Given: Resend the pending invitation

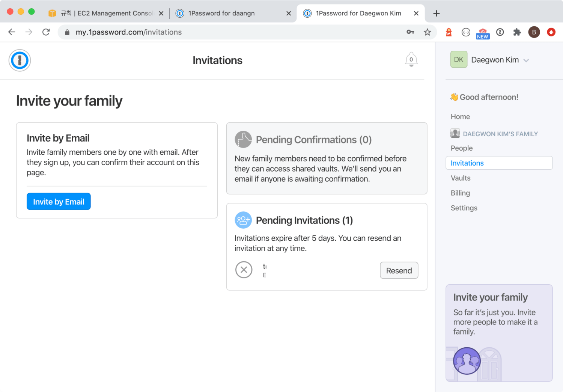Looking at the screenshot, I should [x=399, y=271].
